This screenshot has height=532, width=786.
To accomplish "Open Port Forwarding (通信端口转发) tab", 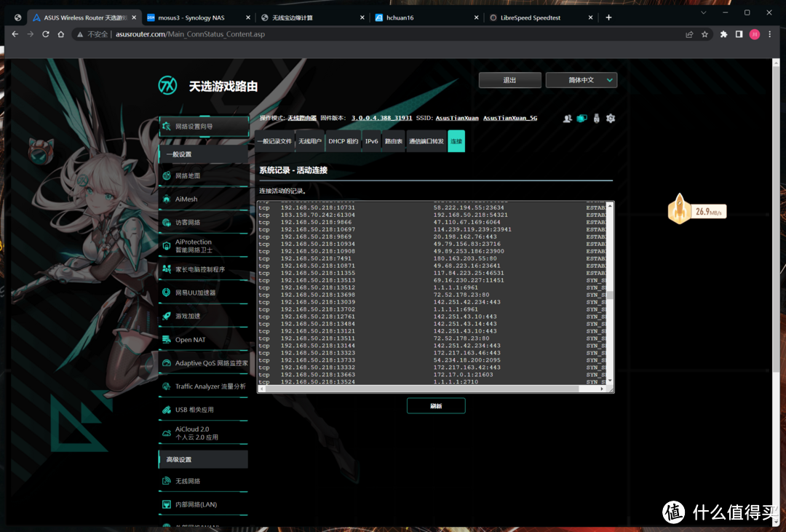I will [x=426, y=141].
